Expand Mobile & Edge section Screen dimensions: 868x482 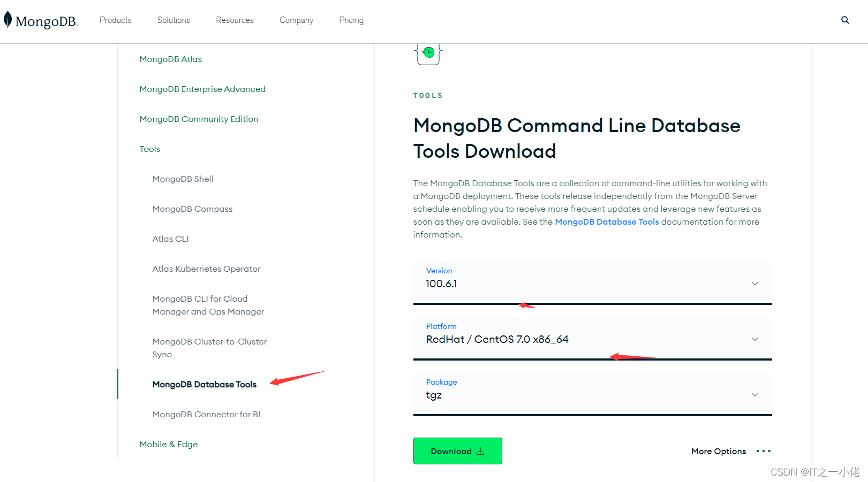click(x=169, y=445)
